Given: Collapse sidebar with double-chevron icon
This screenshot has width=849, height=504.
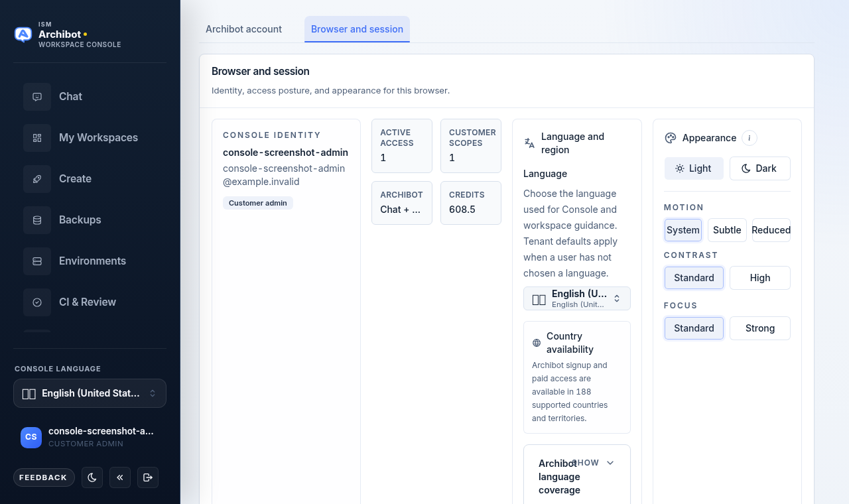Looking at the screenshot, I should pos(120,477).
